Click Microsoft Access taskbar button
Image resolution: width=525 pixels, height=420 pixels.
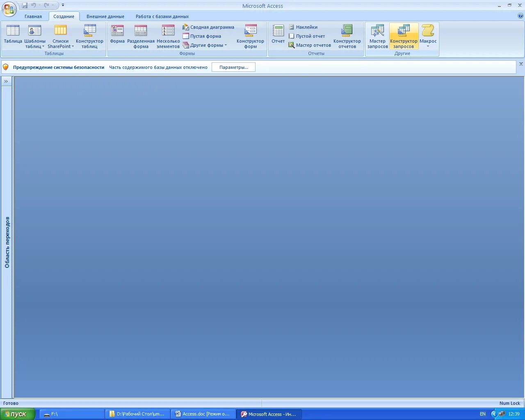click(269, 414)
